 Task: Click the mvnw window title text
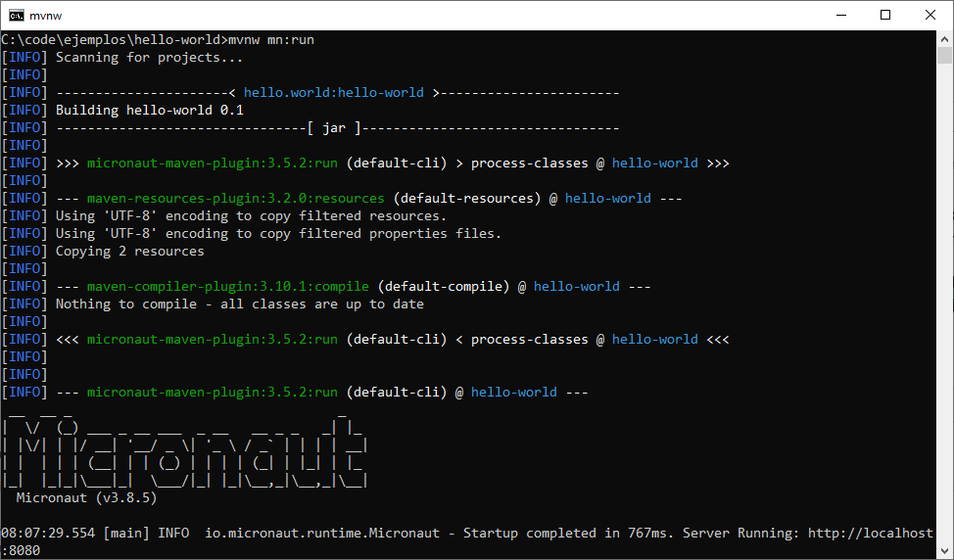(x=46, y=16)
